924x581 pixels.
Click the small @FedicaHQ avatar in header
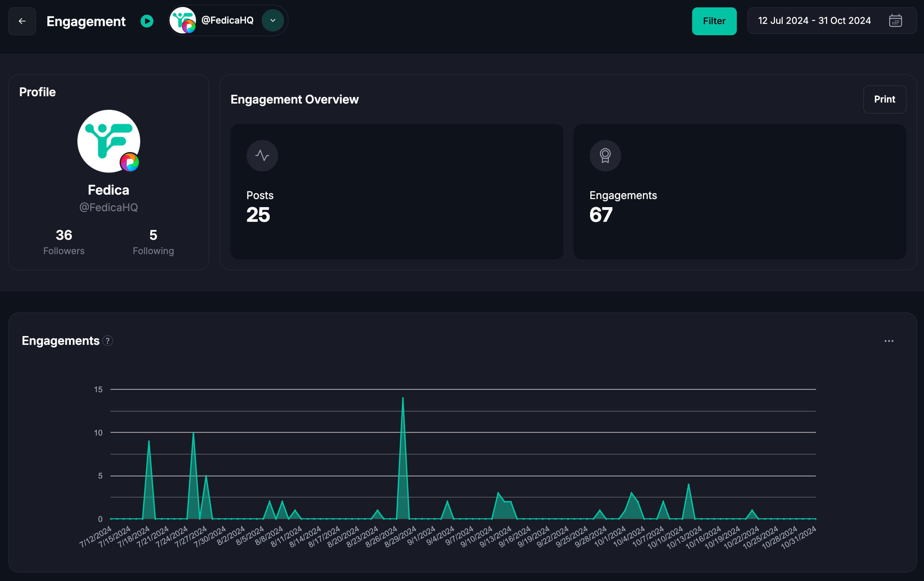[183, 20]
